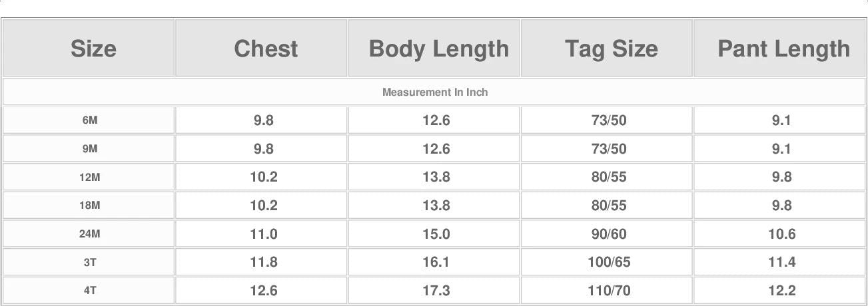Viewport: 868px width, 306px height.
Task: Select the 24M size row label
Action: click(90, 234)
